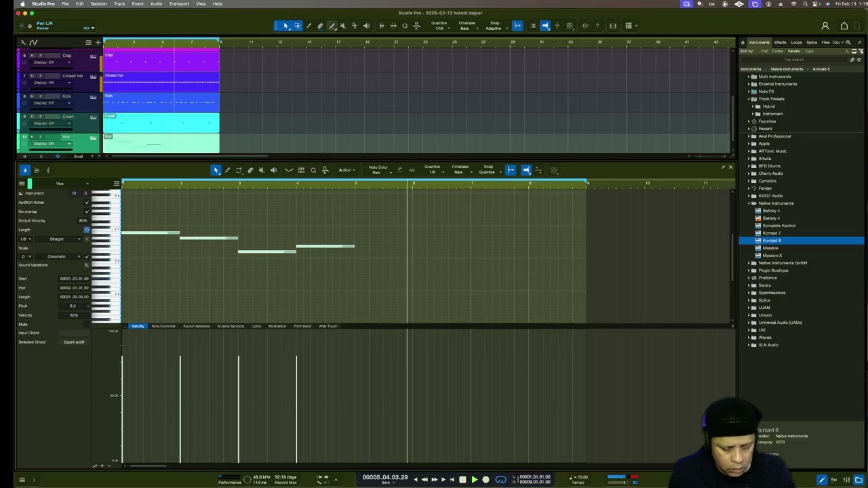Sort browser by Folder
Screen dimensions: 868x488
click(777, 51)
